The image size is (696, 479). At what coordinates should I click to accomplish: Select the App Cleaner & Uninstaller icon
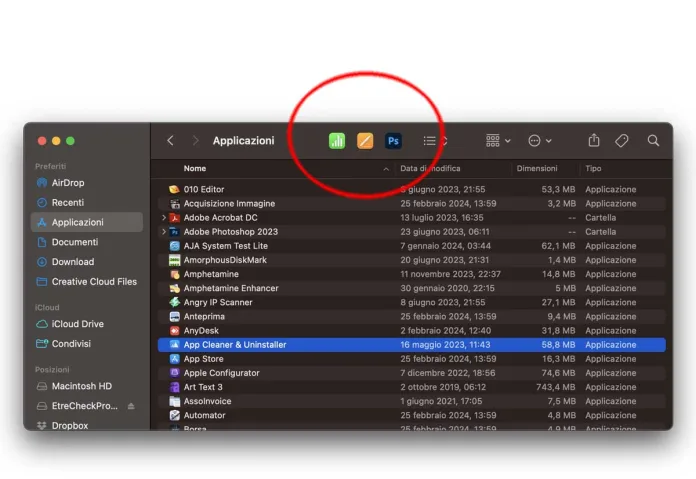coord(174,345)
